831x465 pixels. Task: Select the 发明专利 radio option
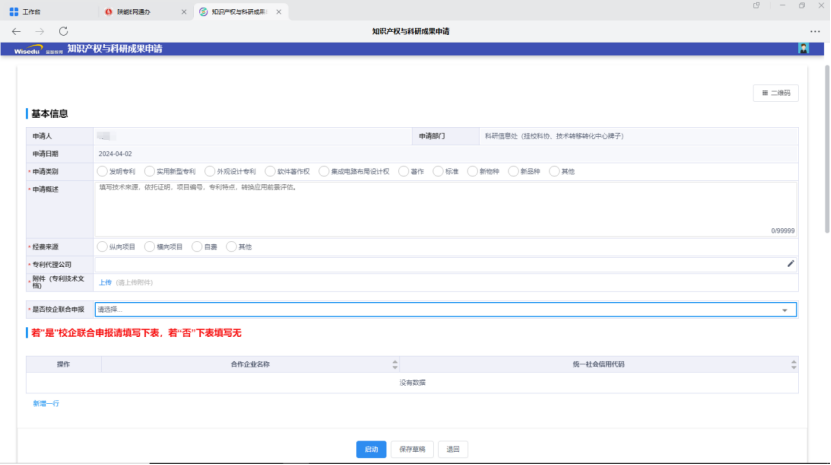click(103, 171)
